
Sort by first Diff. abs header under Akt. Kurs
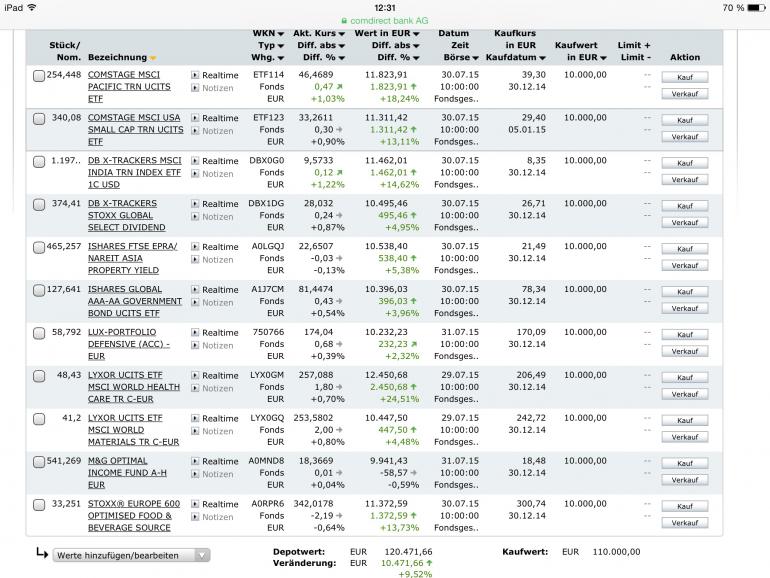[x=321, y=46]
